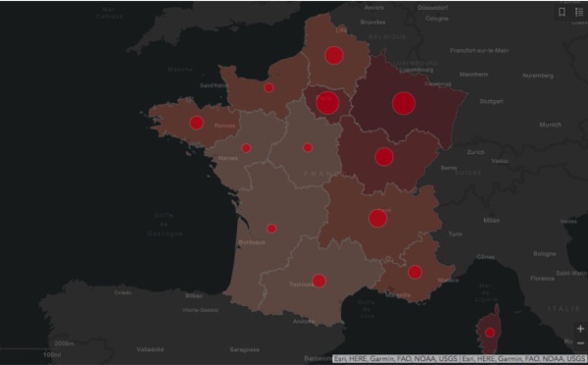Zoom out with the minus button

(x=580, y=342)
